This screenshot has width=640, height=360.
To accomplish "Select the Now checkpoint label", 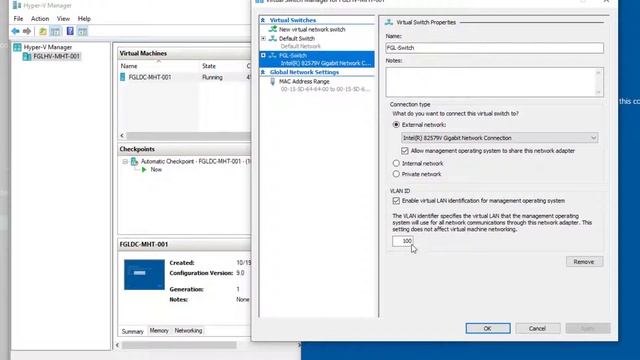I will (x=156, y=169).
